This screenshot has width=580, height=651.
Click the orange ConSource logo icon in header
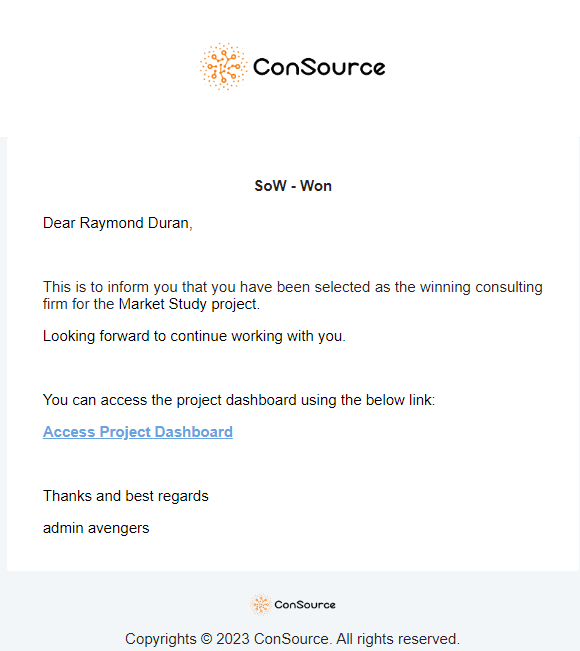[x=223, y=66]
